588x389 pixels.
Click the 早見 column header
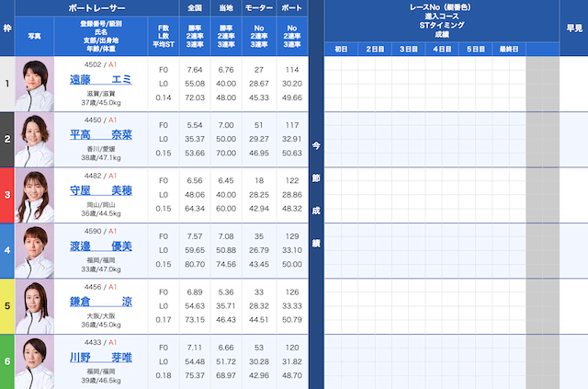(x=574, y=28)
